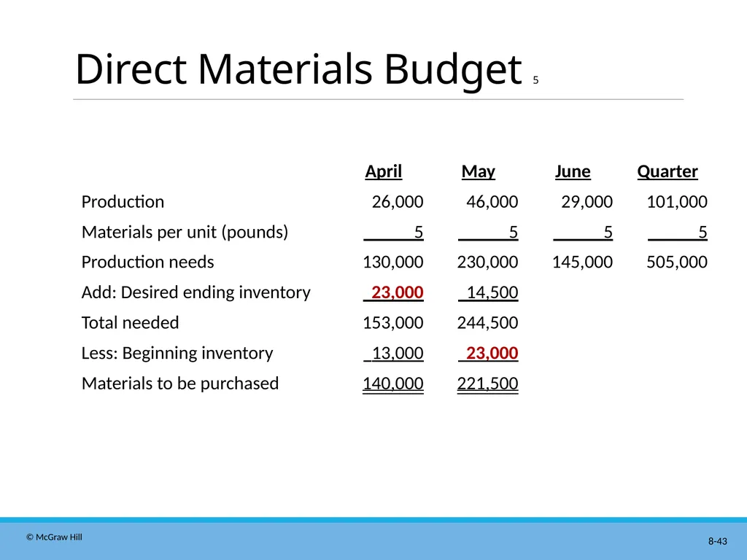The image size is (747, 560).
Task: Click the Production row label
Action: point(123,202)
